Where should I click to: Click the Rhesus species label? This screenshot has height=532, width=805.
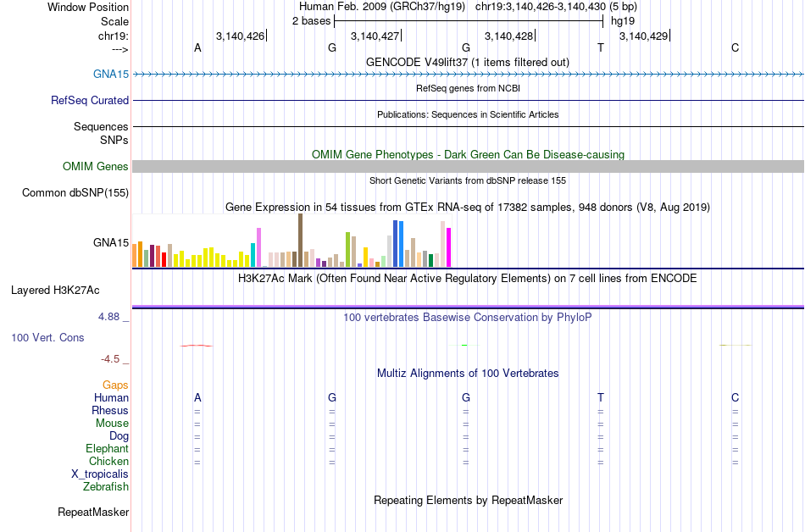point(110,410)
